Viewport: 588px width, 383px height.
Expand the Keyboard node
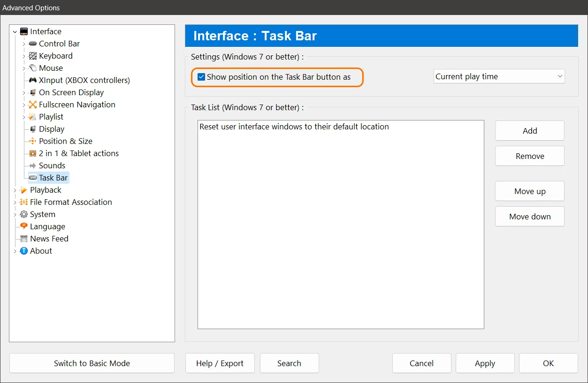24,56
